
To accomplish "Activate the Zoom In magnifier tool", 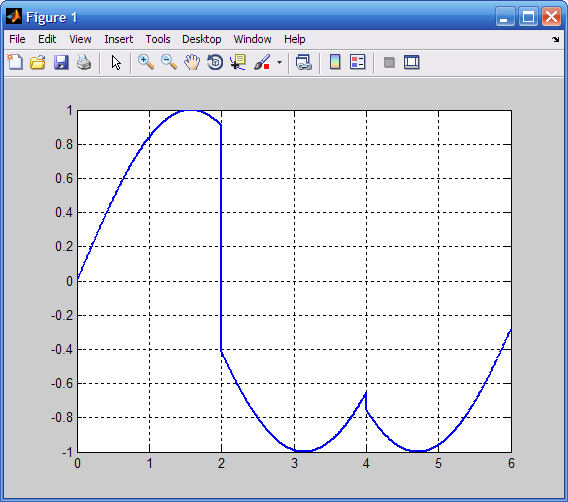I will point(146,62).
